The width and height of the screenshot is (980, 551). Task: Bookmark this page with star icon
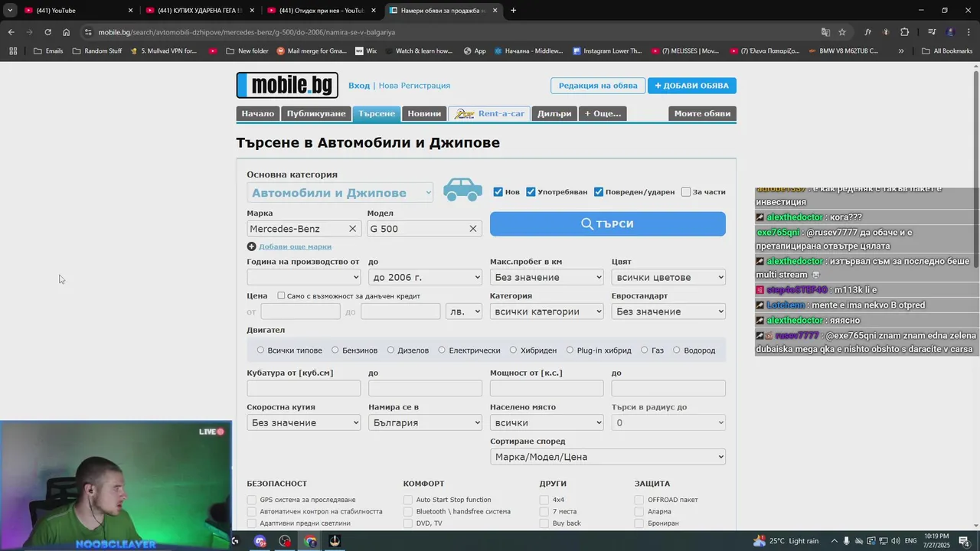842,32
